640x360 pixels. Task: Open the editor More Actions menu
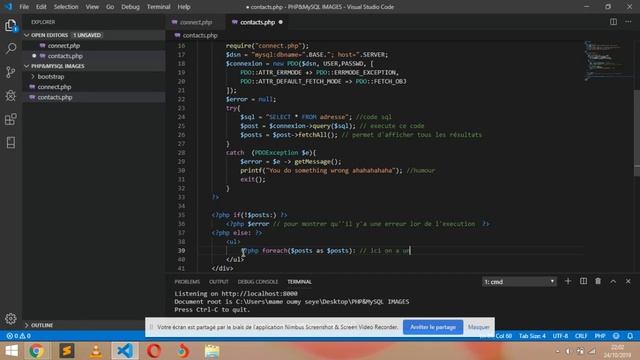pos(628,22)
